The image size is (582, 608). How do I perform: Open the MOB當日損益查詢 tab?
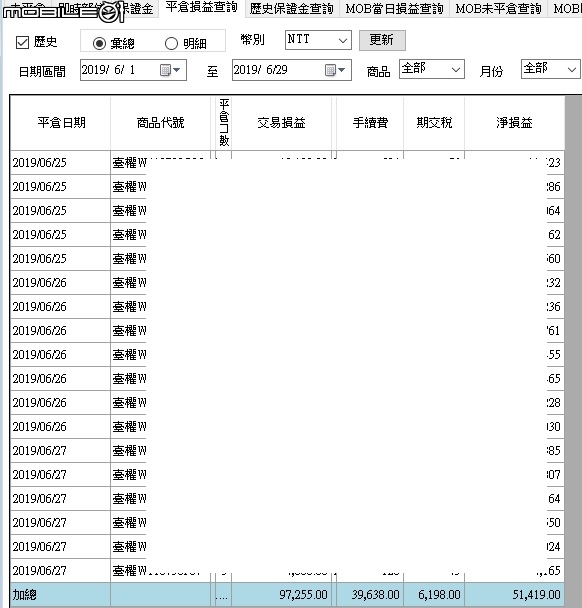point(394,9)
